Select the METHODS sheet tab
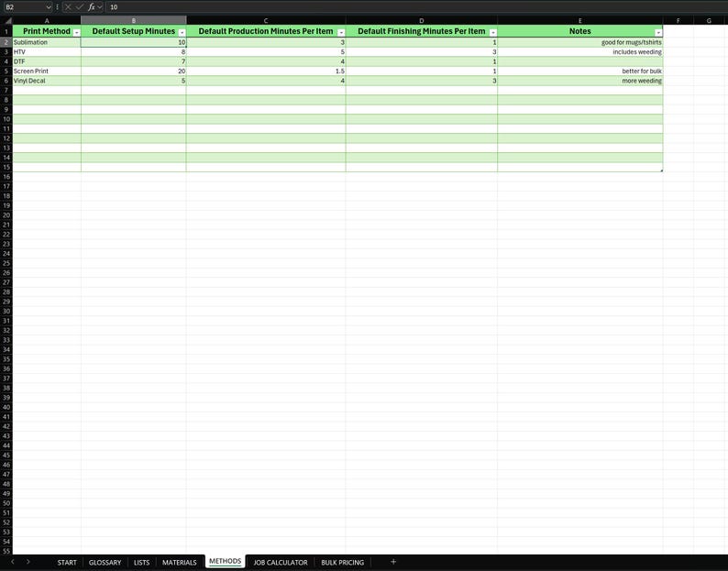The width and height of the screenshot is (728, 571). click(x=226, y=561)
